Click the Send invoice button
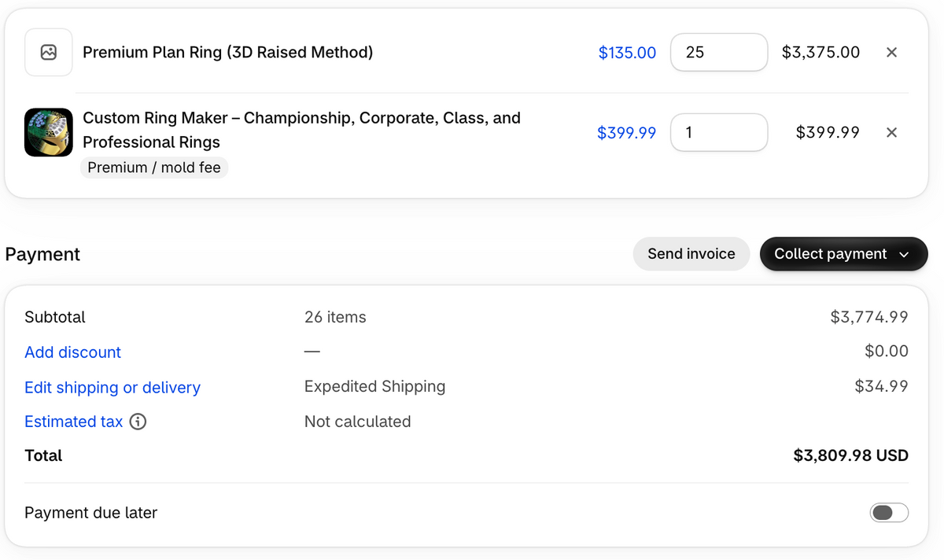944x560 pixels. pyautogui.click(x=691, y=254)
